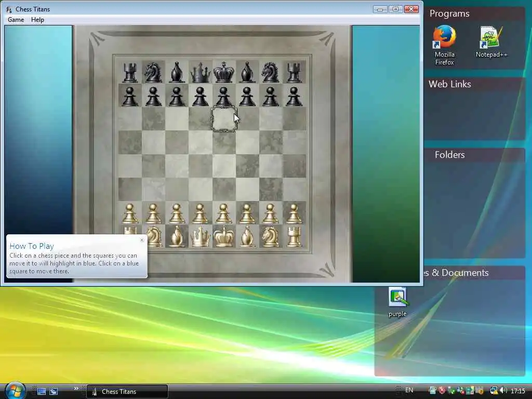
Task: Open the Help menu
Action: [x=37, y=20]
